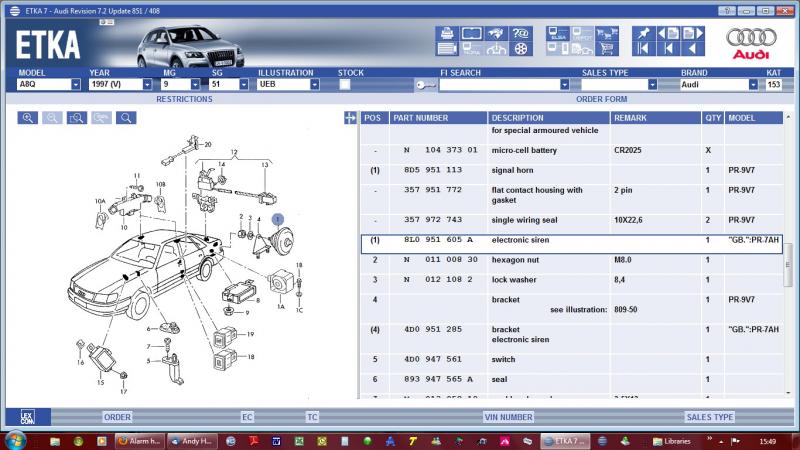Click the Audi rings logo

(x=751, y=43)
